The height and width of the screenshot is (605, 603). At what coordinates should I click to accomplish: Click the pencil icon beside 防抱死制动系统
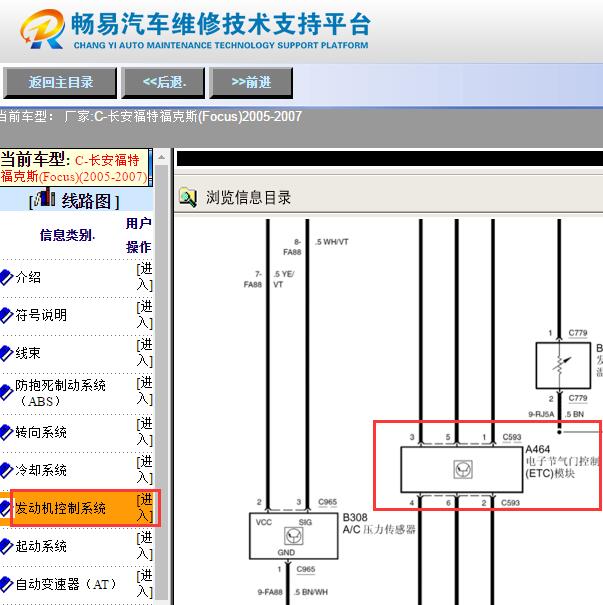tap(6, 393)
